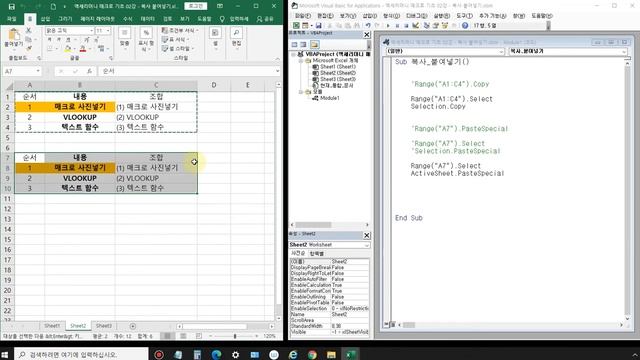Select Module1 in project tree
640x360 pixels.
330,98
